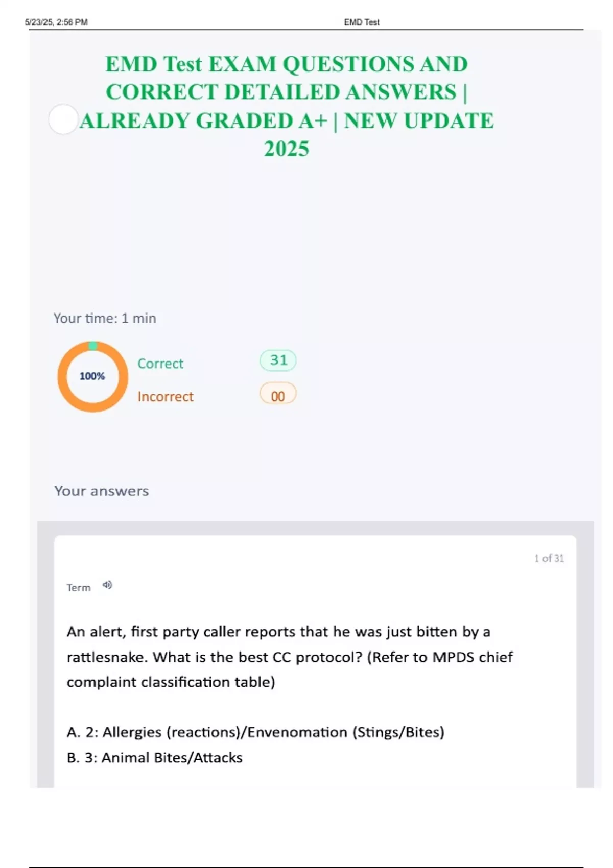Click the Term label on the card

pos(79,588)
